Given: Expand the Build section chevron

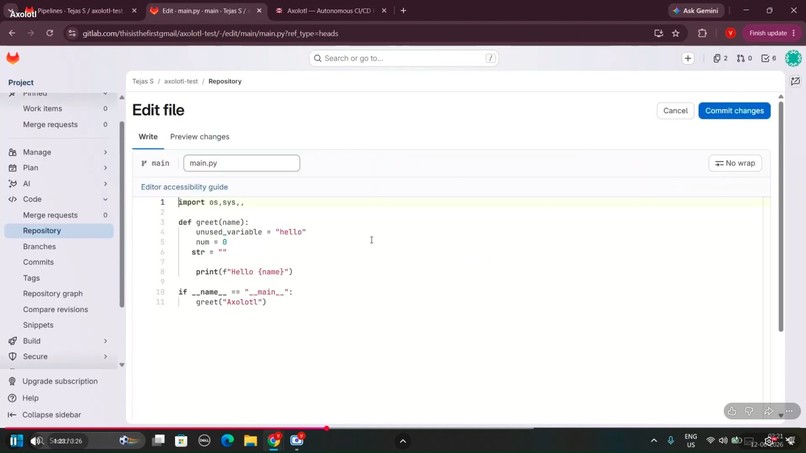Looking at the screenshot, I should [x=105, y=341].
